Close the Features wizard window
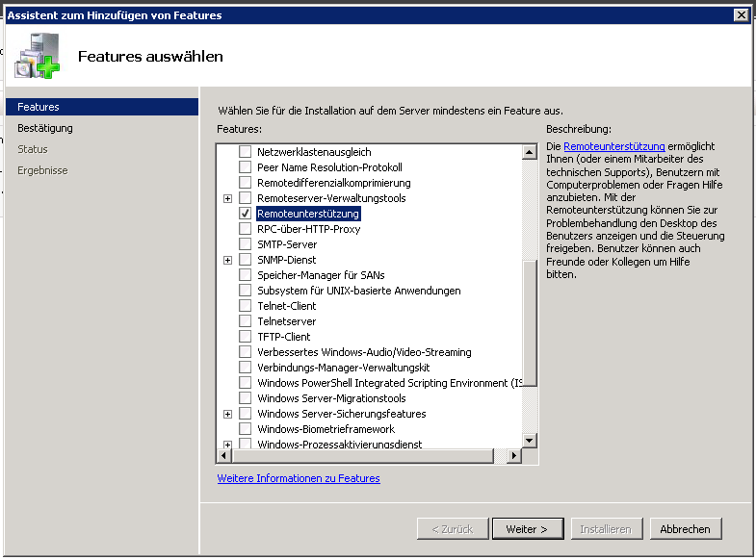The width and height of the screenshot is (756, 560). click(x=741, y=14)
